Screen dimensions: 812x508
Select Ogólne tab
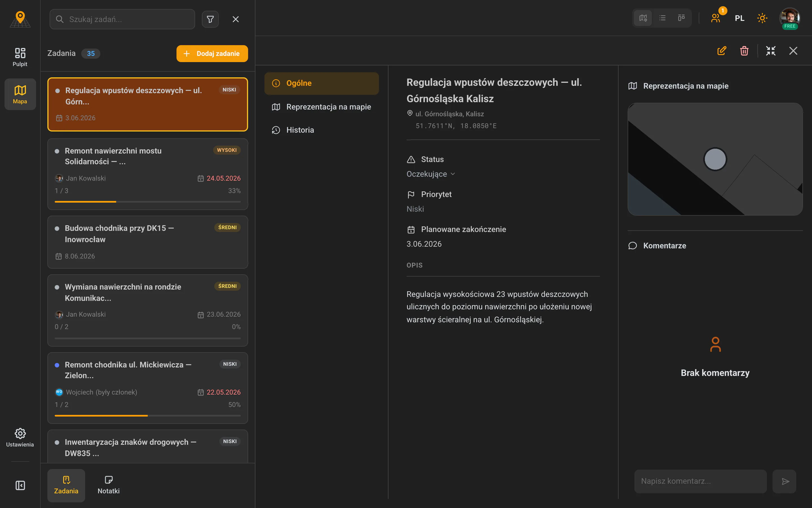[x=321, y=83]
